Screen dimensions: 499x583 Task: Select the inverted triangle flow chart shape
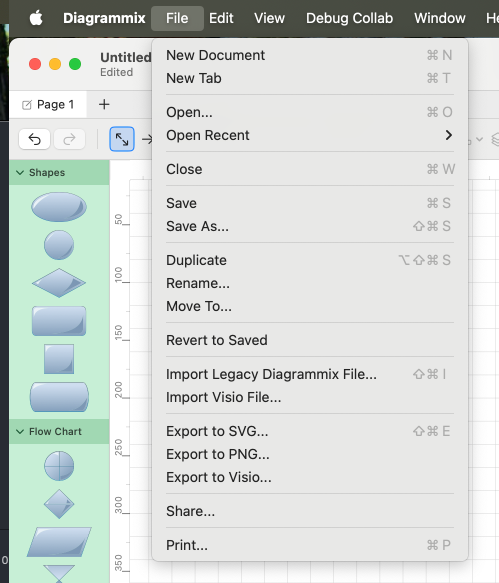(x=59, y=574)
